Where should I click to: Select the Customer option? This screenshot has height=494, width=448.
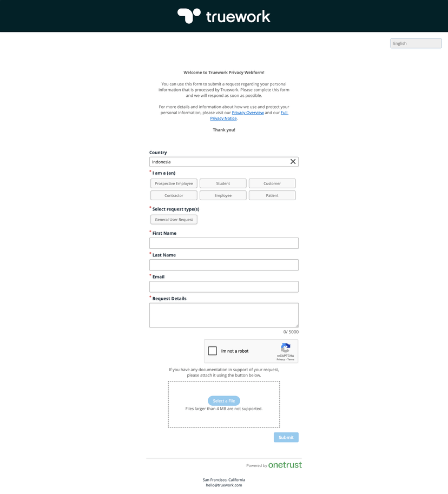272,183
